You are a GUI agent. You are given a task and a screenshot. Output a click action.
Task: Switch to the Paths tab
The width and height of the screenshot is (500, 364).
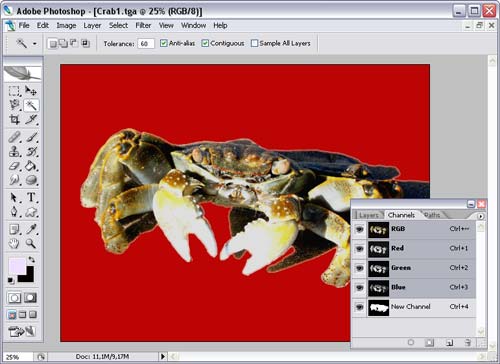[x=432, y=215]
